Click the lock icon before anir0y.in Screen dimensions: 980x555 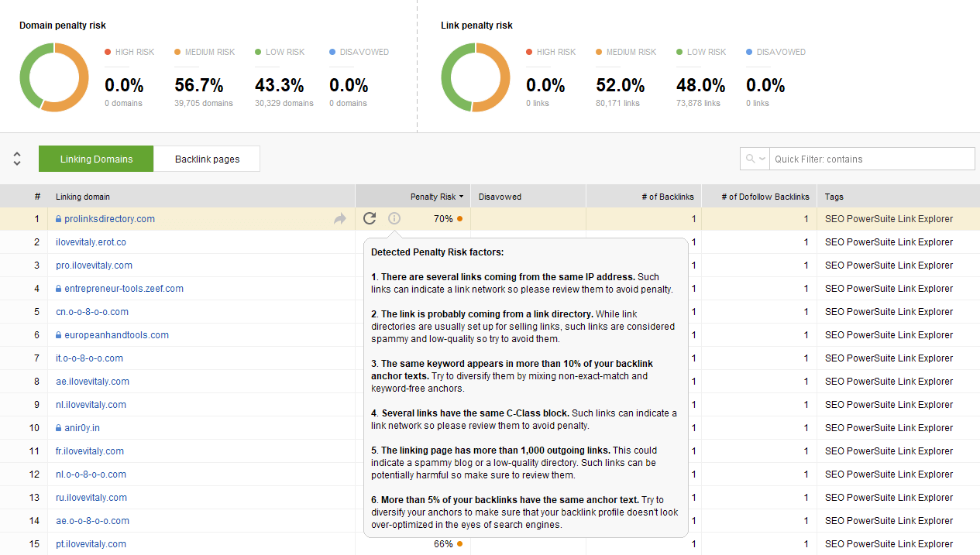[58, 428]
